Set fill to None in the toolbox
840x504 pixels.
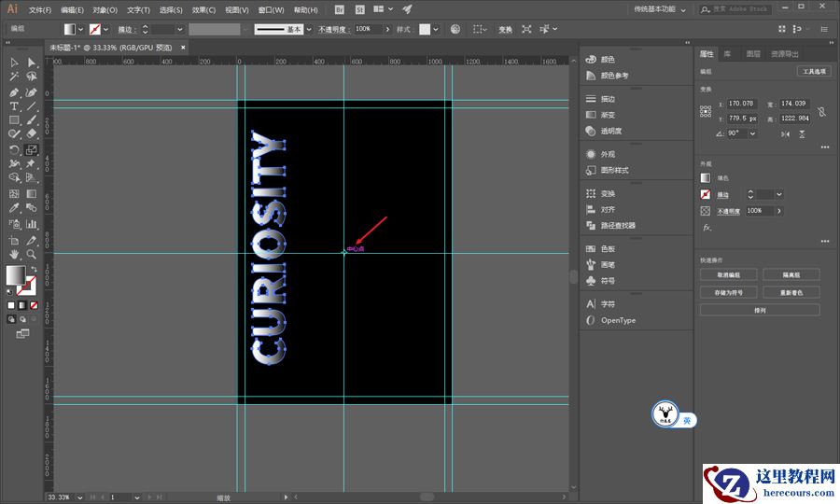[x=34, y=305]
